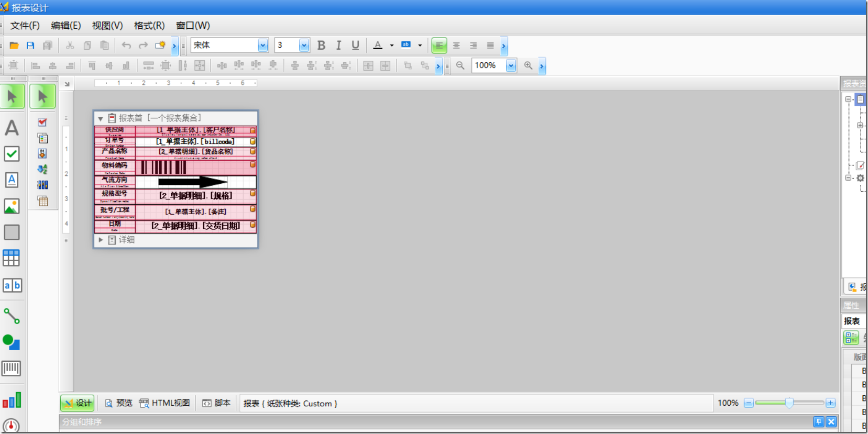Open the 编辑(E) menu

tap(65, 26)
